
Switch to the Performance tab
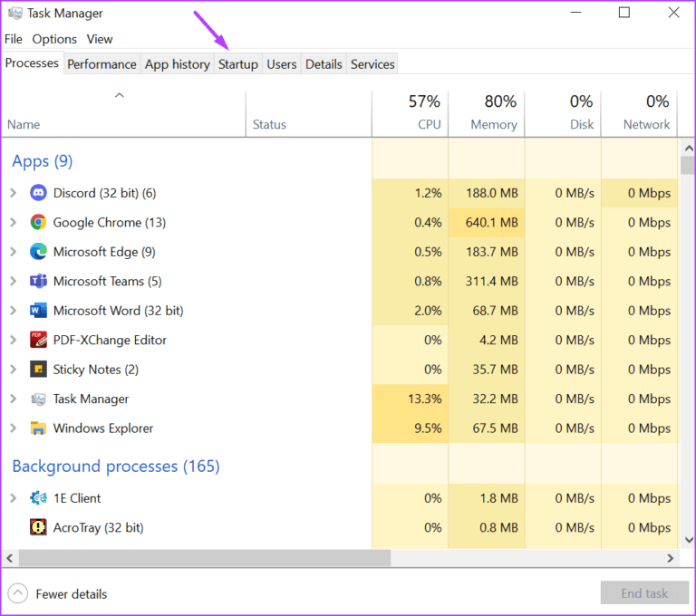pos(101,64)
